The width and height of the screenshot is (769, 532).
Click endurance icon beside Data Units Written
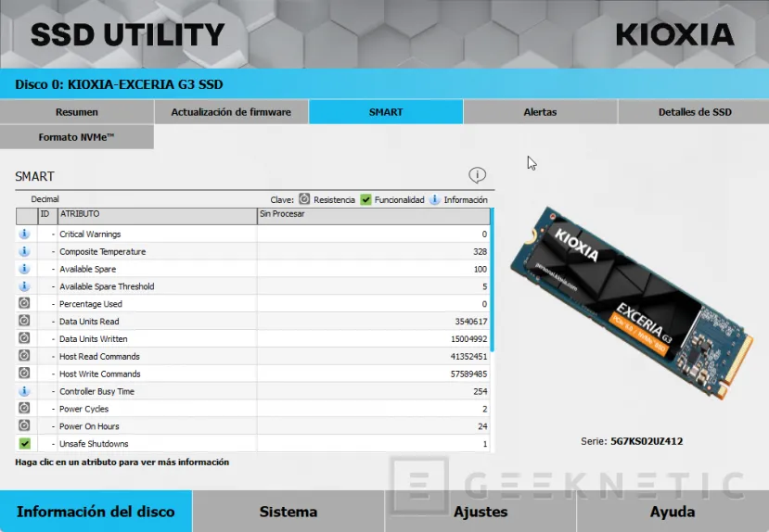[x=24, y=338]
